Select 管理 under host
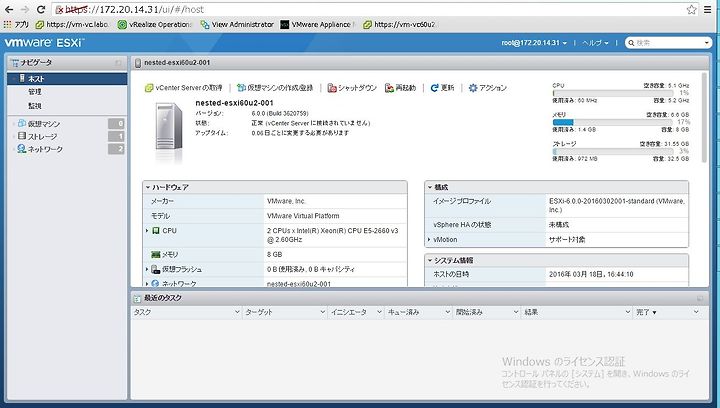Screen dimensions: 720x408 click(x=35, y=92)
